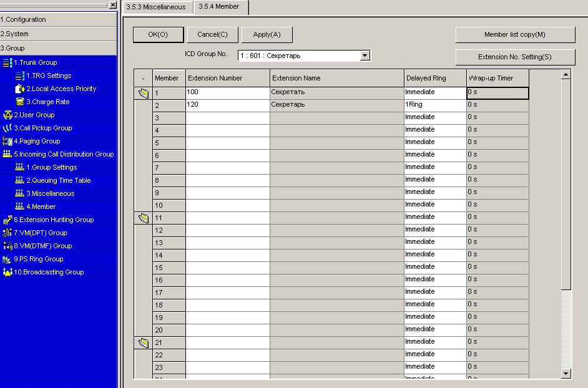Click the PS Ring Group icon
The width and height of the screenshot is (588, 388).
7,259
